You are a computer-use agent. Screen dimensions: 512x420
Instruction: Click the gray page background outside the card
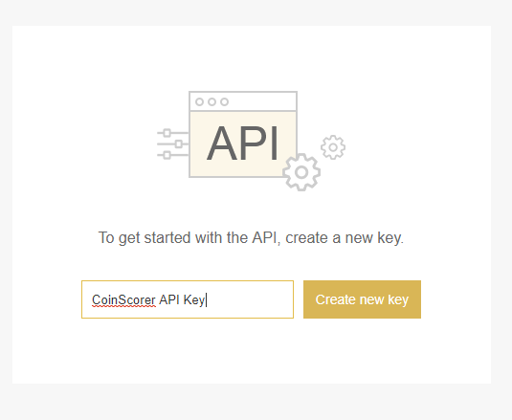pyautogui.click(x=256, y=402)
